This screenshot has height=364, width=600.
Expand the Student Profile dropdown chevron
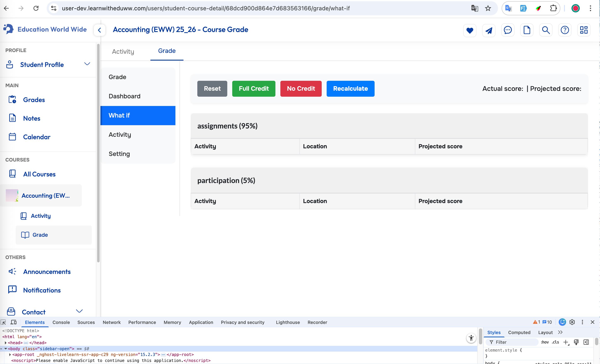tap(87, 64)
